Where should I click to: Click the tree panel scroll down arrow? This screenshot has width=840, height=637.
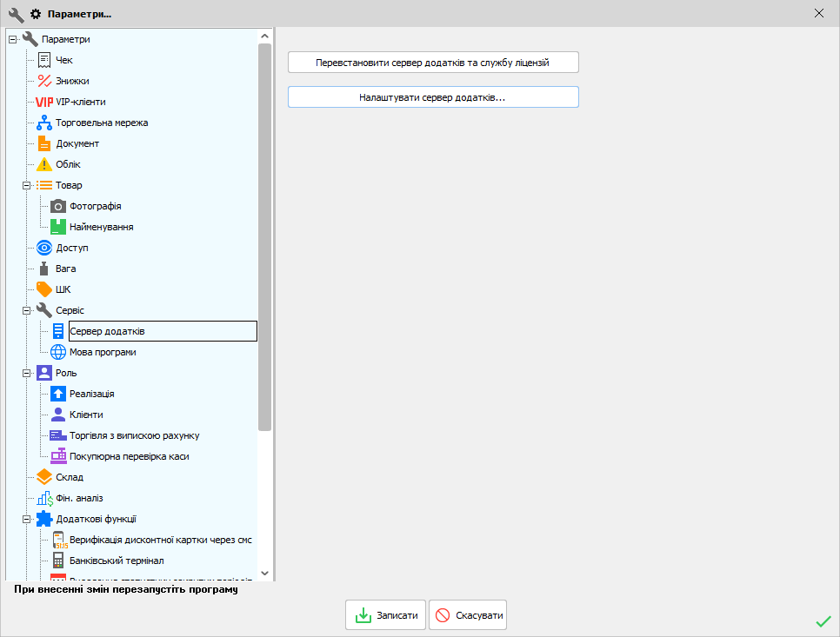(x=265, y=574)
